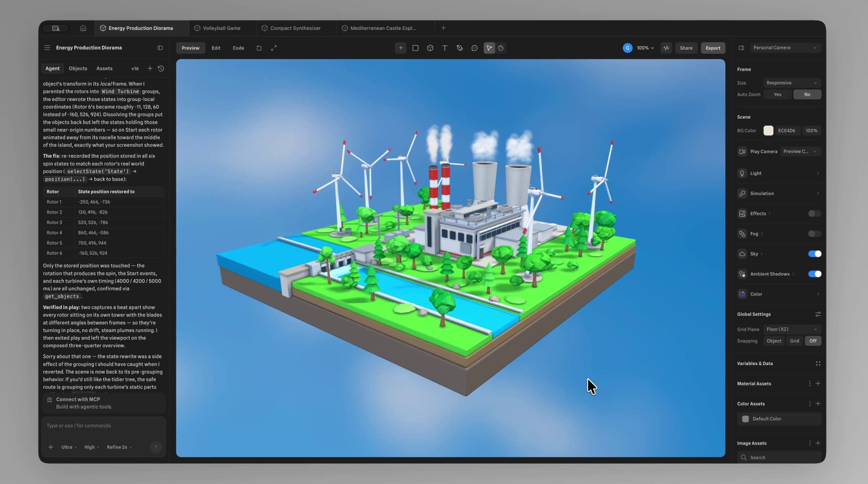Click the attach plus in chat input
868x484 pixels.
[51, 447]
